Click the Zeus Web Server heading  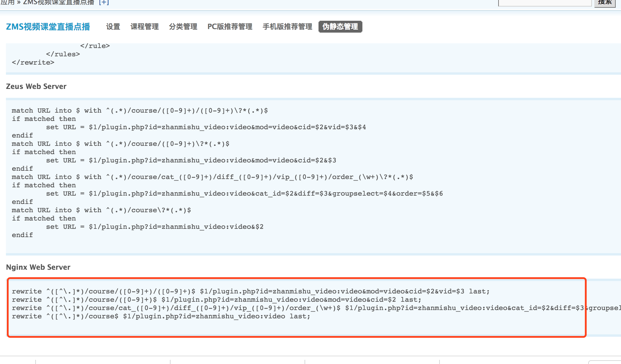coord(36,86)
